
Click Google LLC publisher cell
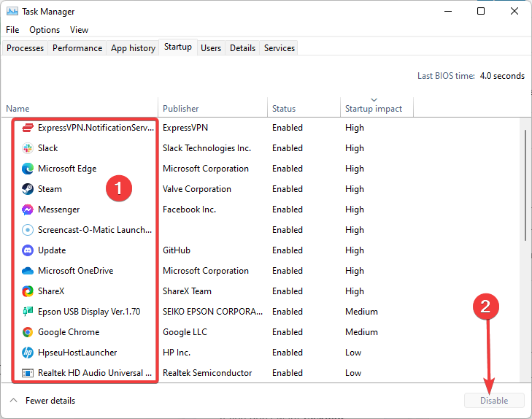[x=185, y=332]
